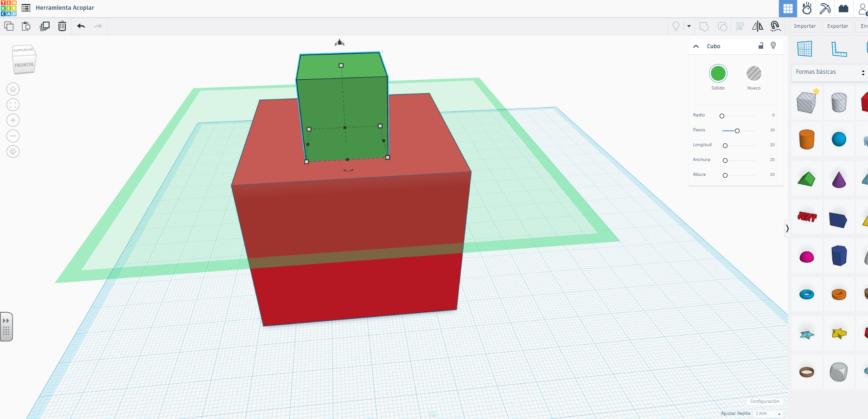Open the ruler tool
The height and width of the screenshot is (419, 868).
(839, 49)
